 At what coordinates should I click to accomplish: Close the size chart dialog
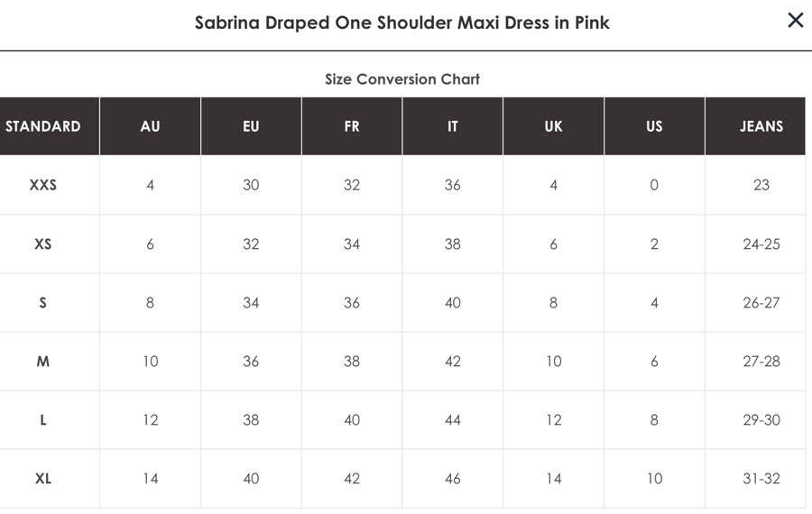pos(795,20)
